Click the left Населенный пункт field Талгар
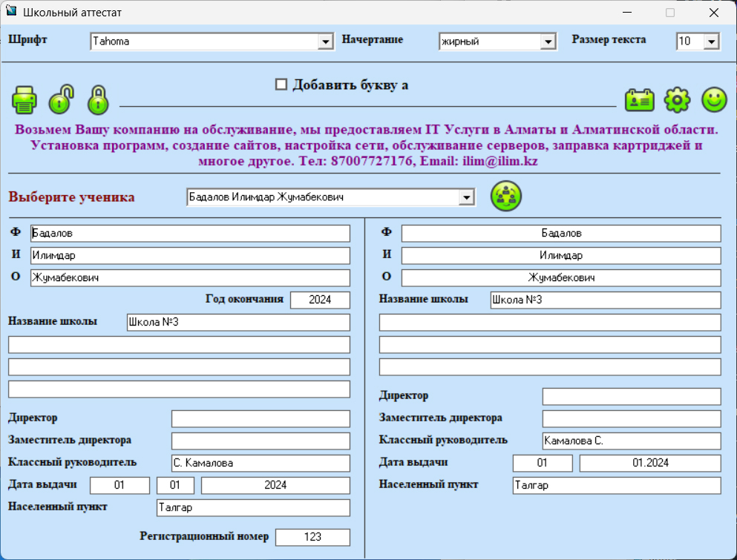This screenshot has height=560, width=737. [x=253, y=508]
